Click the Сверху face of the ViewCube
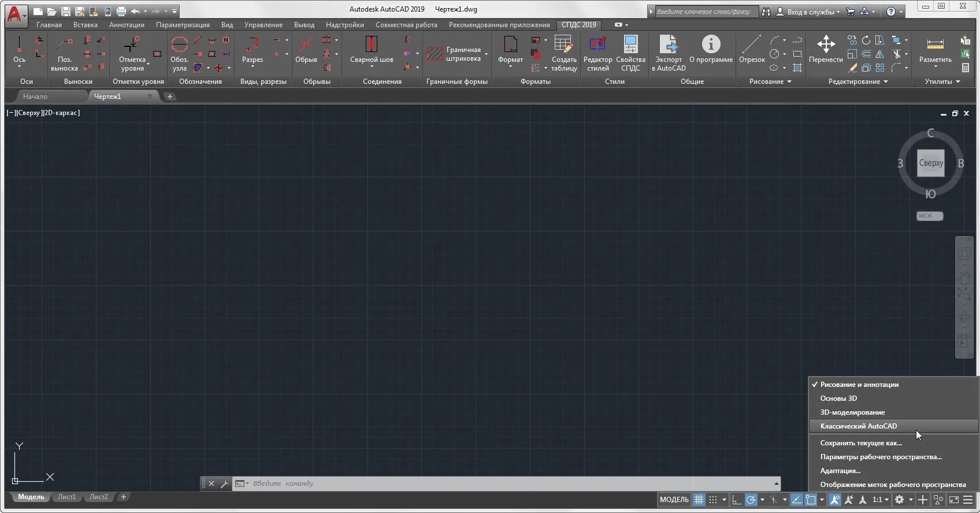 pyautogui.click(x=931, y=163)
